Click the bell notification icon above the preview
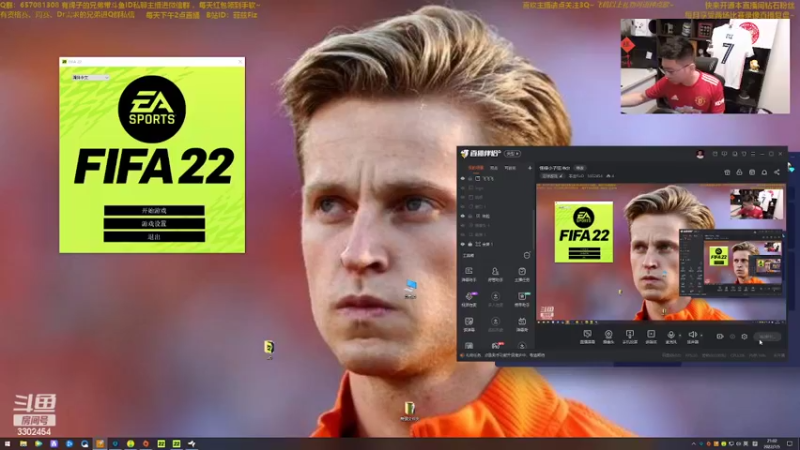This screenshot has height=450, width=800. pos(764,172)
